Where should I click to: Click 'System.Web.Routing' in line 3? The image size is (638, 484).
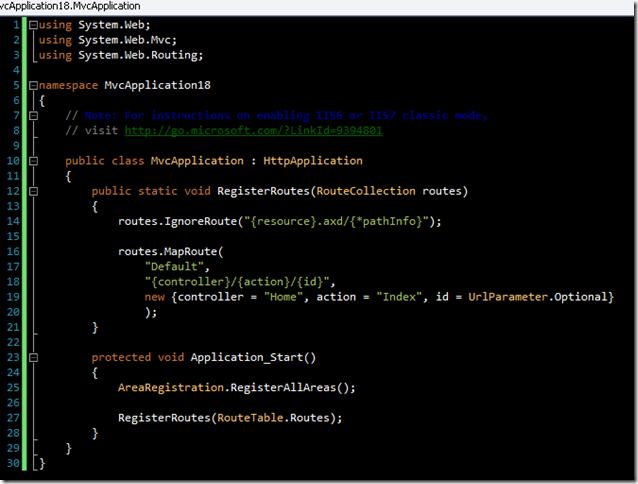pos(138,55)
